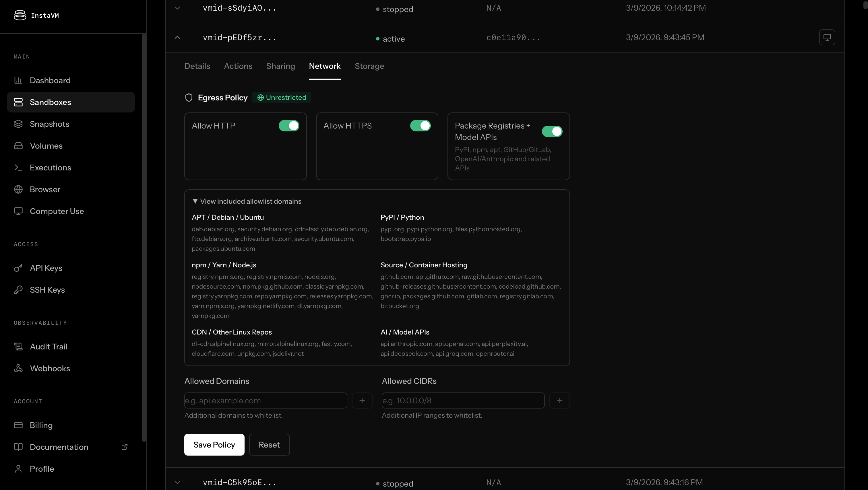
Task: Open the Volumes sidebar item
Action: [46, 146]
